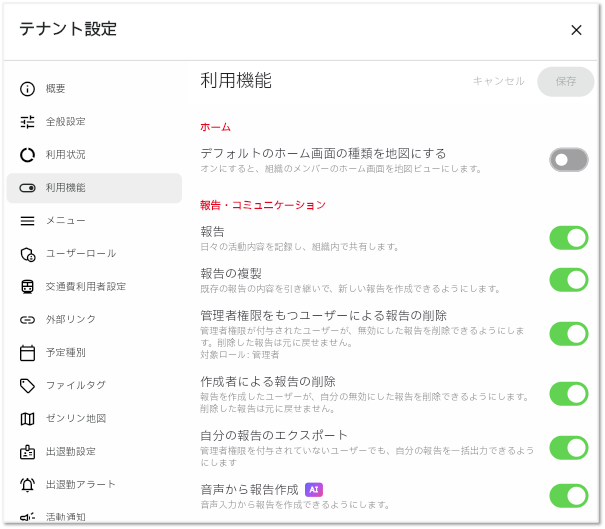Turn off the 報告 feature toggle
The image size is (605, 529).
569,238
